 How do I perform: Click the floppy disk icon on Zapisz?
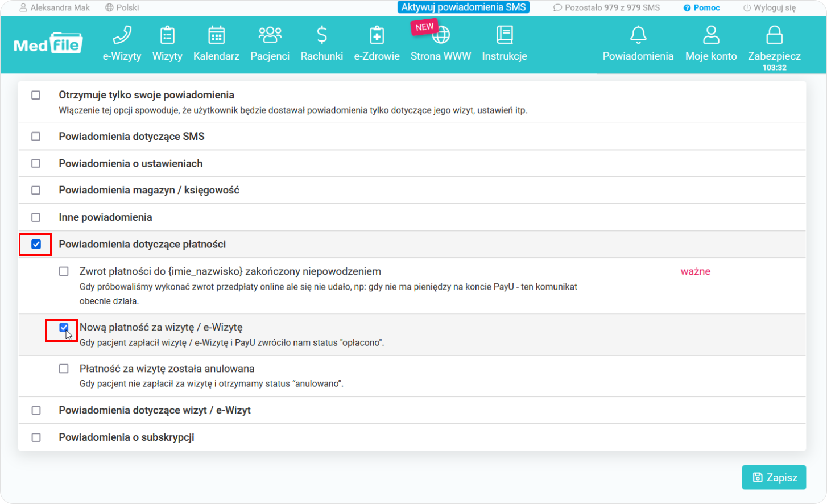[758, 477]
